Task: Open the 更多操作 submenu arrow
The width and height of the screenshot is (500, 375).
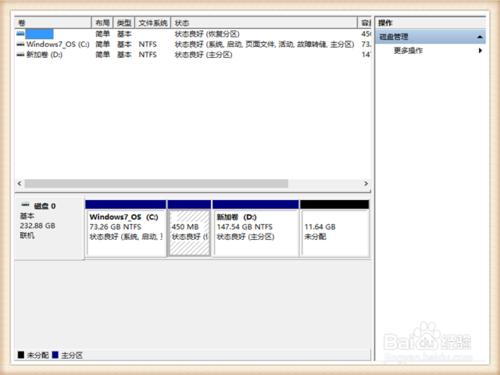Action: (480, 51)
